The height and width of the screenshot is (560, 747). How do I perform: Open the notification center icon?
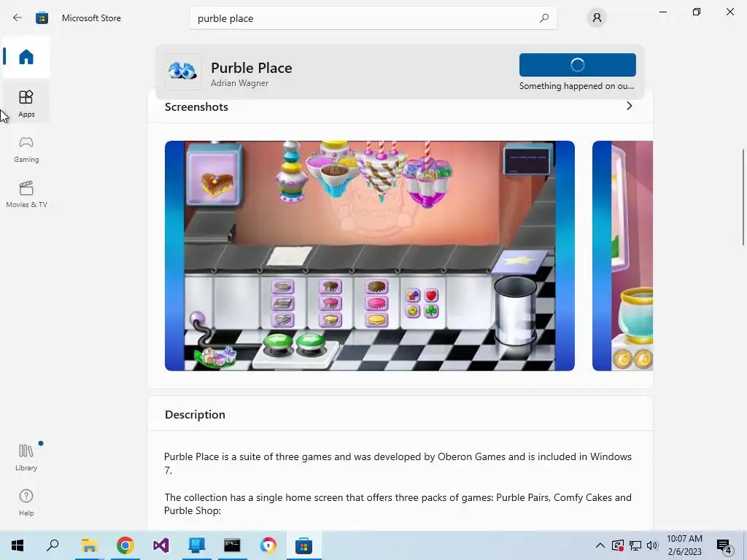click(x=724, y=546)
